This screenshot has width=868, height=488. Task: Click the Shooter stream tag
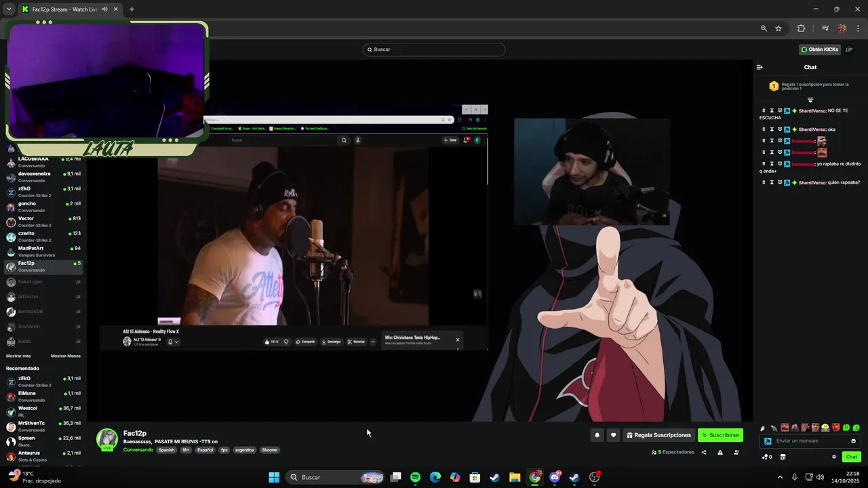(269, 450)
